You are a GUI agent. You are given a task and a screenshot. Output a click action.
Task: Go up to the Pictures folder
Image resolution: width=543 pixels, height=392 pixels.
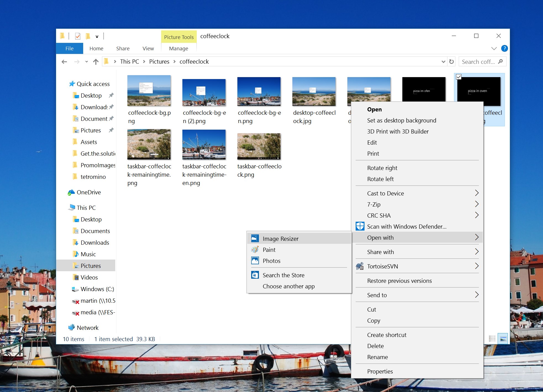tap(96, 61)
